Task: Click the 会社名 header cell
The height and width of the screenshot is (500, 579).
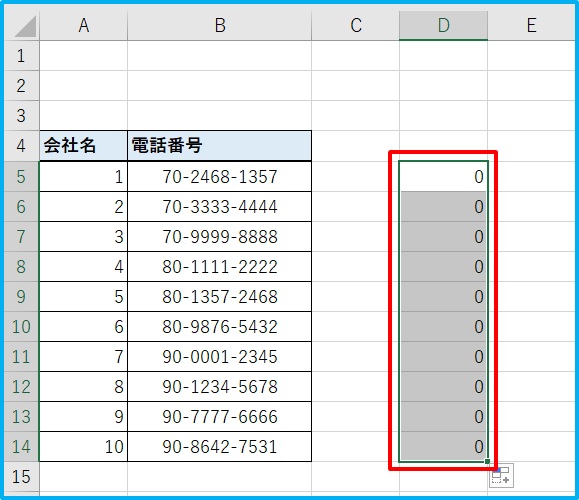Action: click(x=83, y=145)
